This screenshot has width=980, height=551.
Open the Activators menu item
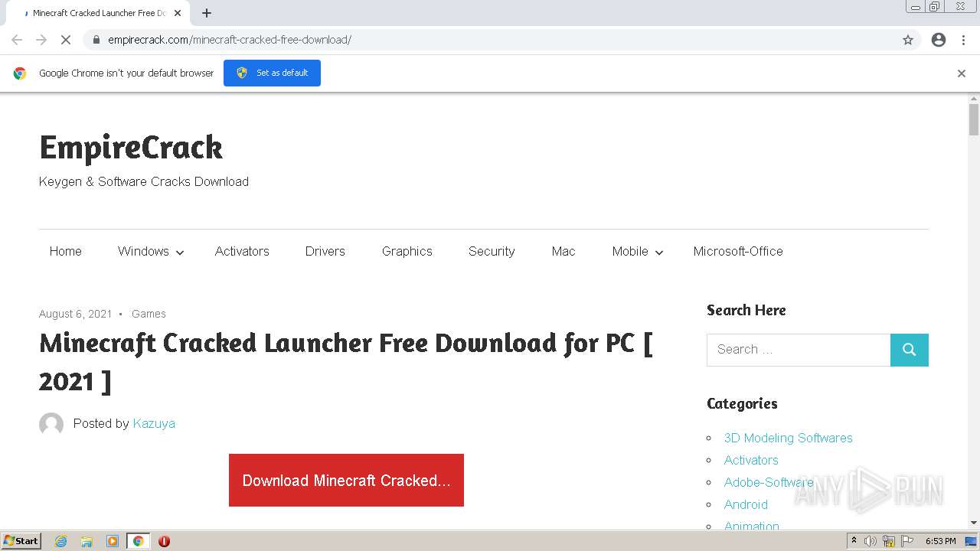pyautogui.click(x=242, y=251)
